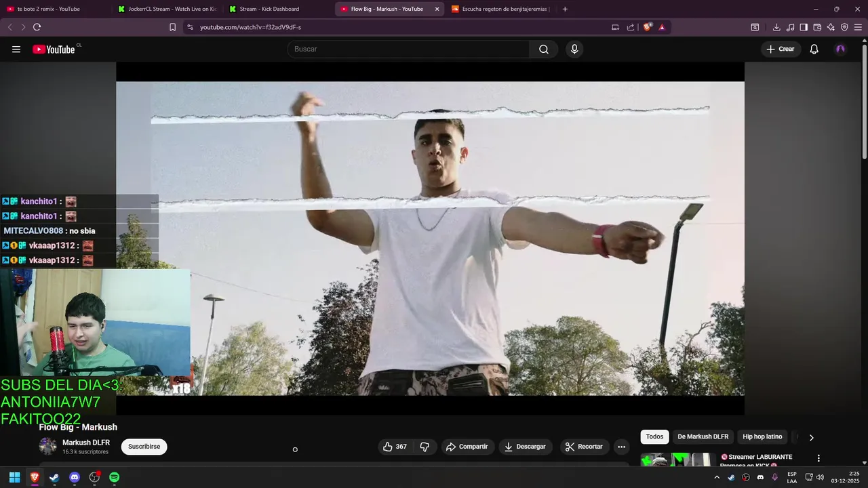The height and width of the screenshot is (488, 868).
Task: Switch to Kick Dashboard tab
Action: tap(277, 9)
